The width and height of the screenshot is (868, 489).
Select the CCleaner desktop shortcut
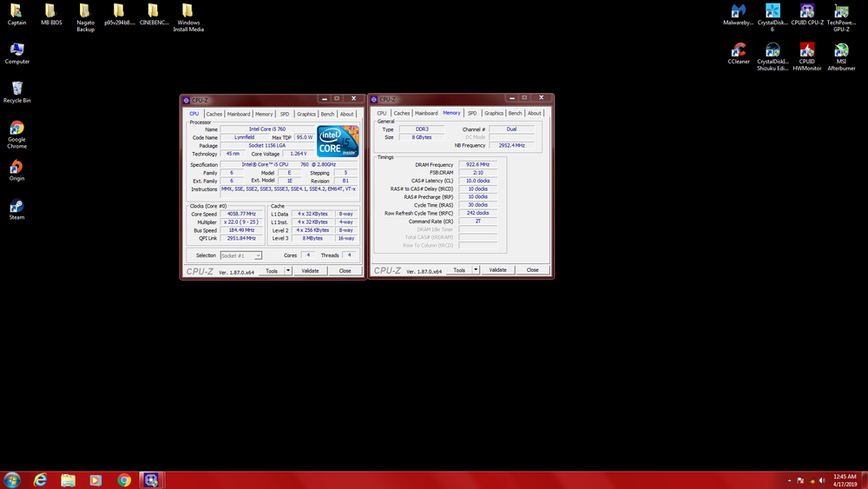coord(739,54)
